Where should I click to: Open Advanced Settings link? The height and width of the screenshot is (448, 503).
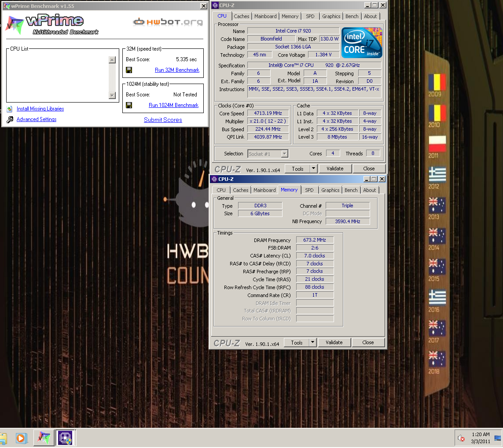click(37, 119)
